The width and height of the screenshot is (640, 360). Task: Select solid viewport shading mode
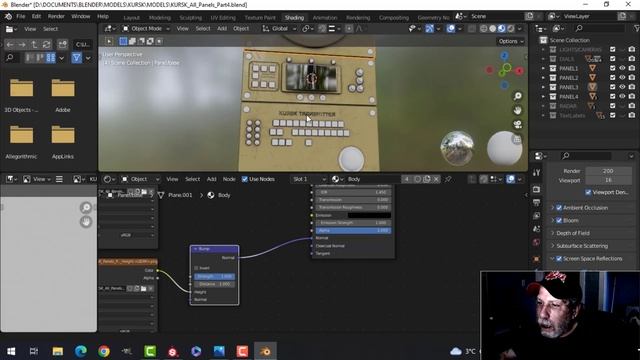click(x=493, y=29)
